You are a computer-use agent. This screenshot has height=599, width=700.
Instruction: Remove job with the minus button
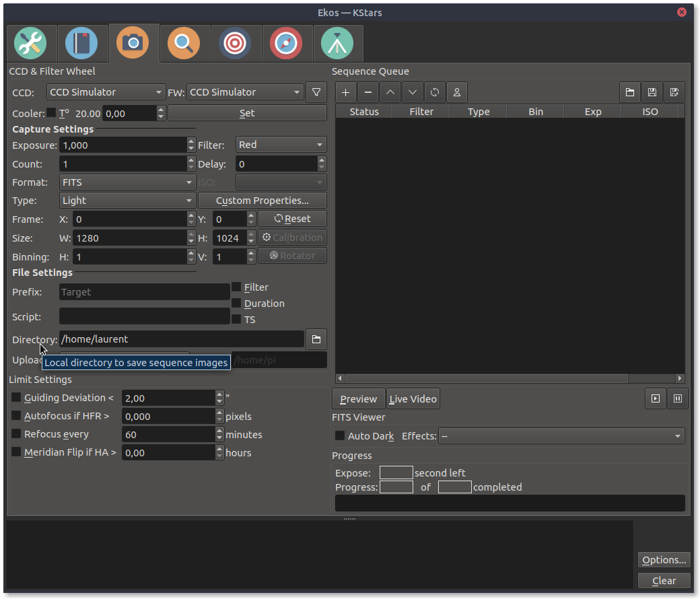(367, 92)
